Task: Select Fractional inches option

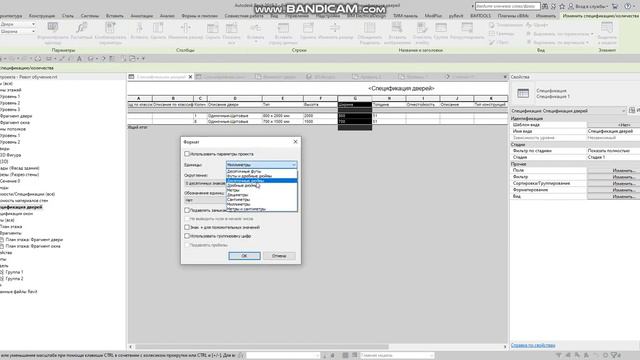Action: tap(262, 185)
